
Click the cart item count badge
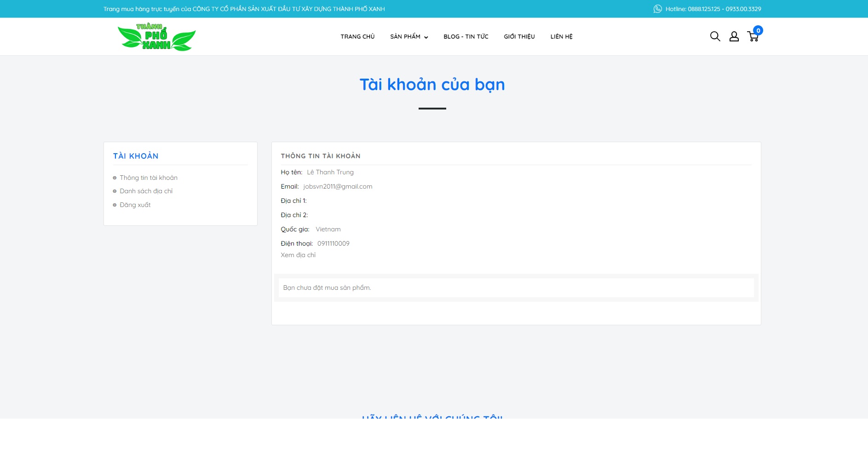tap(758, 30)
